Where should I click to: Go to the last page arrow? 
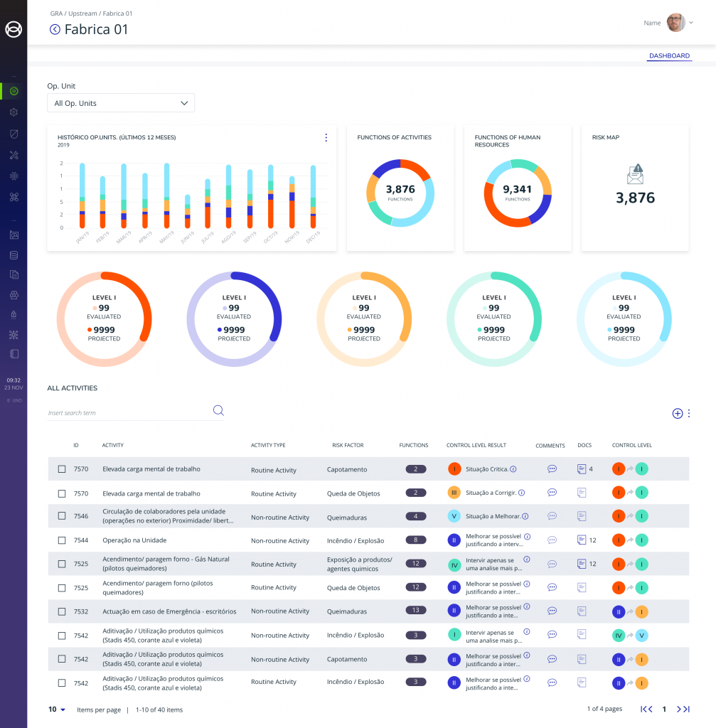coord(683,709)
